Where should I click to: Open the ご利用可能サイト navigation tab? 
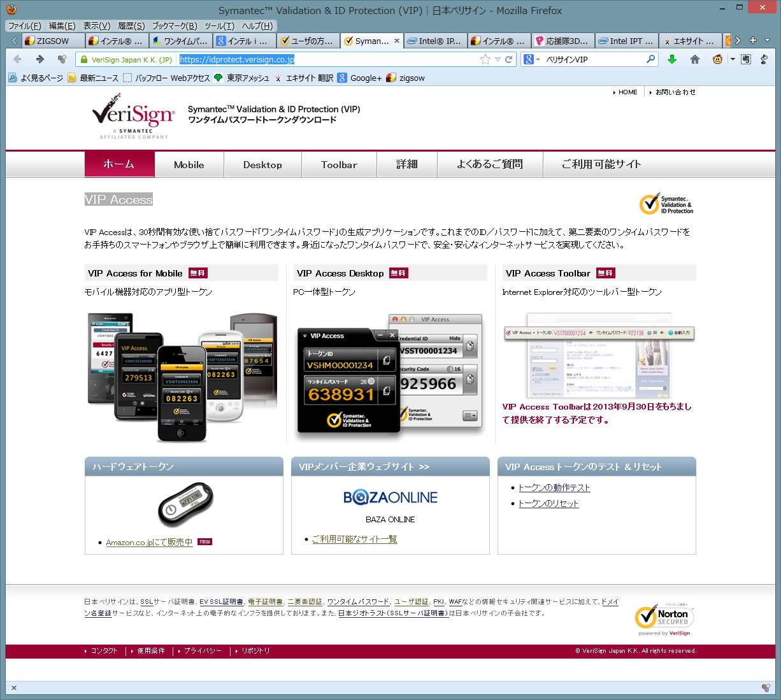[x=601, y=164]
